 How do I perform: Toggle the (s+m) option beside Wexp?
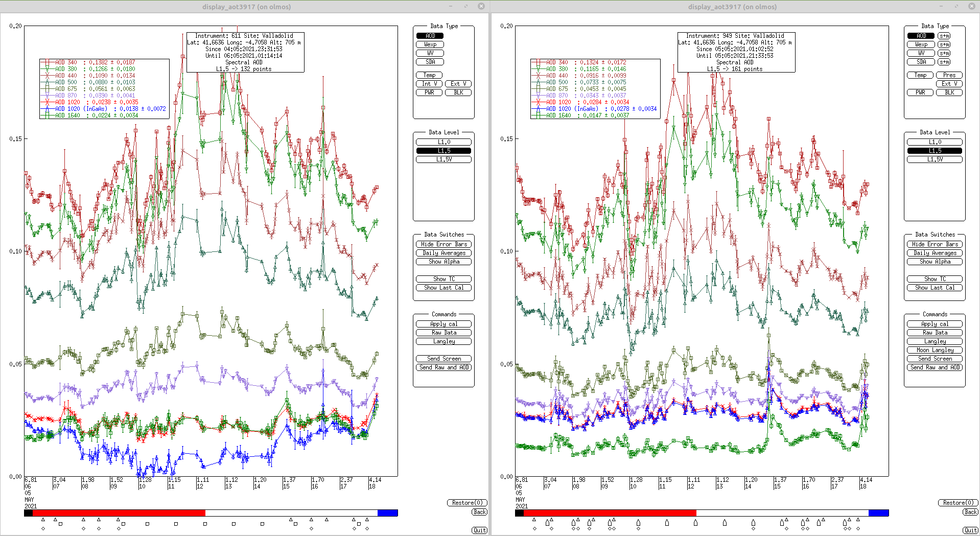click(944, 44)
